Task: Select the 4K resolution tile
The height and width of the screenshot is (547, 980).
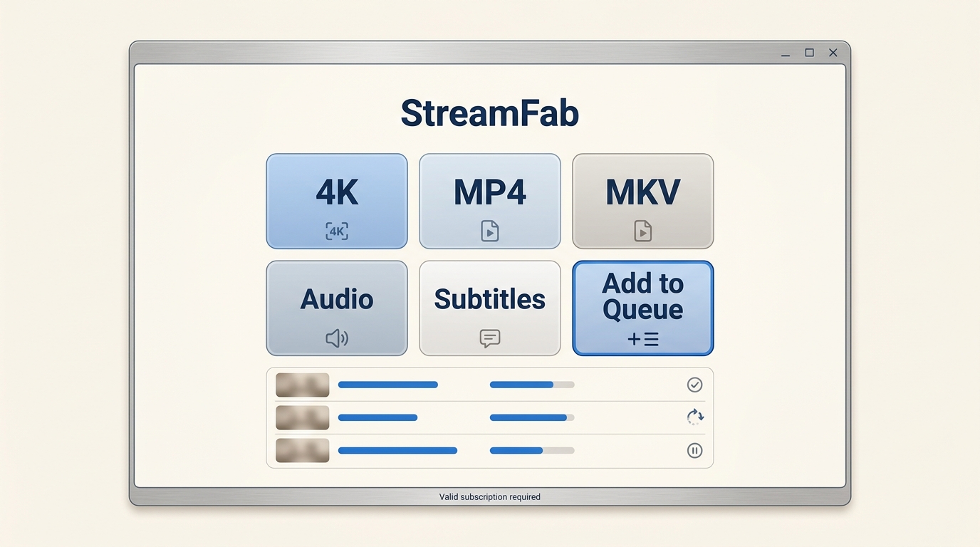Action: (337, 201)
